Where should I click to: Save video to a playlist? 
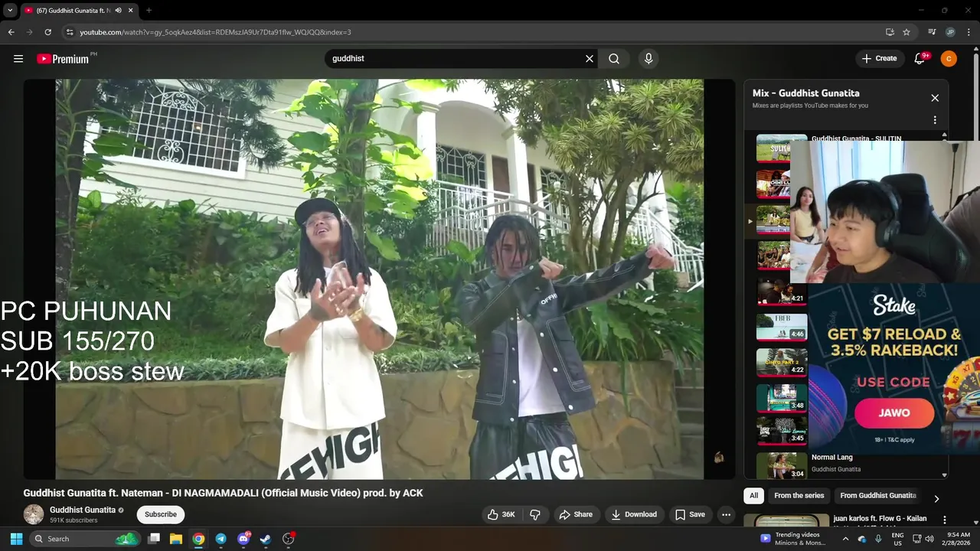(x=690, y=514)
